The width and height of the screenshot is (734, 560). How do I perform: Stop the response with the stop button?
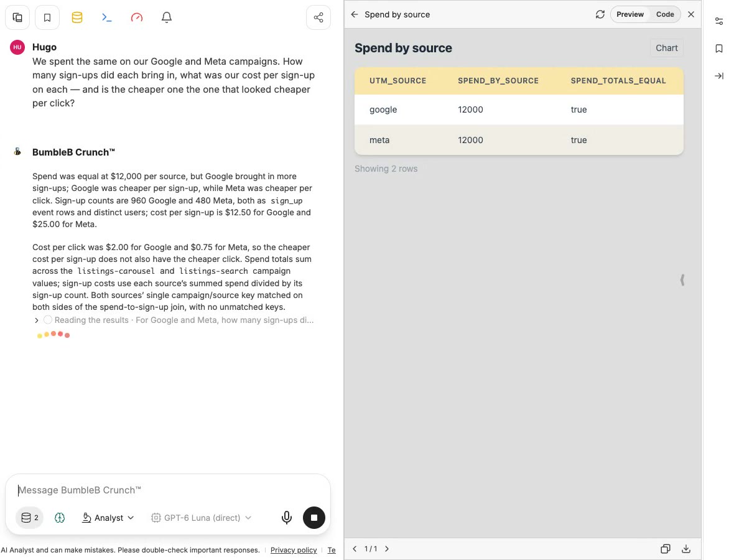click(x=314, y=518)
